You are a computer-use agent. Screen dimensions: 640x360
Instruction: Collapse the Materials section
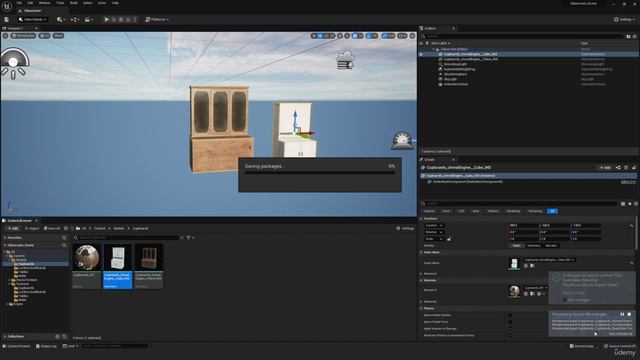click(x=421, y=280)
